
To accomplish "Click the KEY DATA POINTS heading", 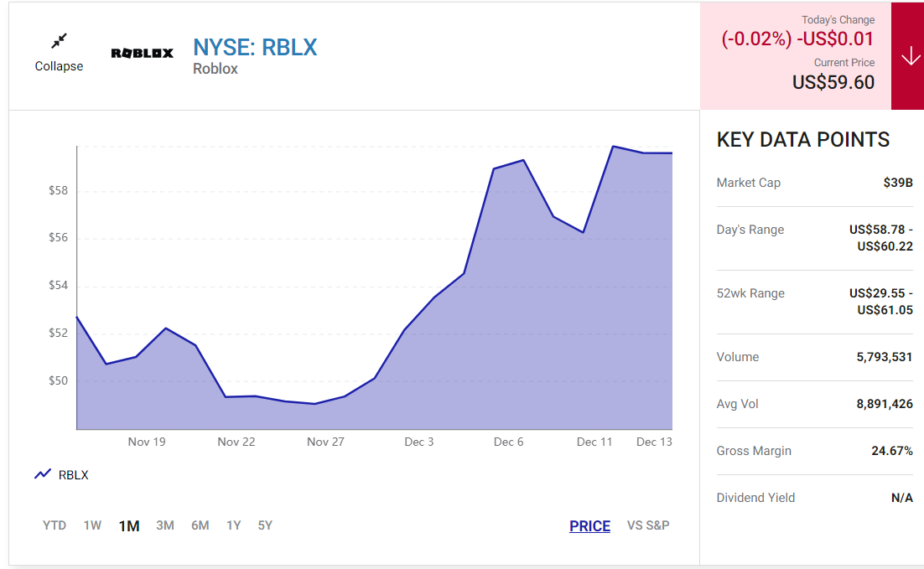I will click(x=803, y=140).
